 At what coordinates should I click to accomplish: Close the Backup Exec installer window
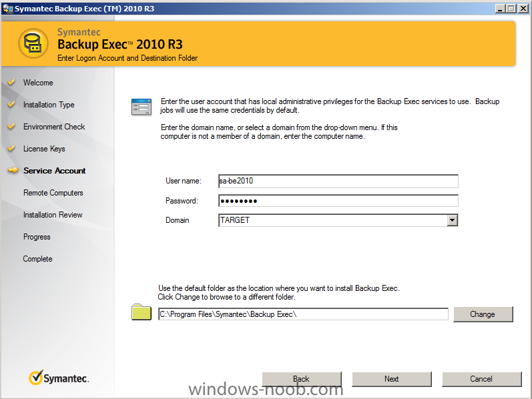tap(523, 9)
